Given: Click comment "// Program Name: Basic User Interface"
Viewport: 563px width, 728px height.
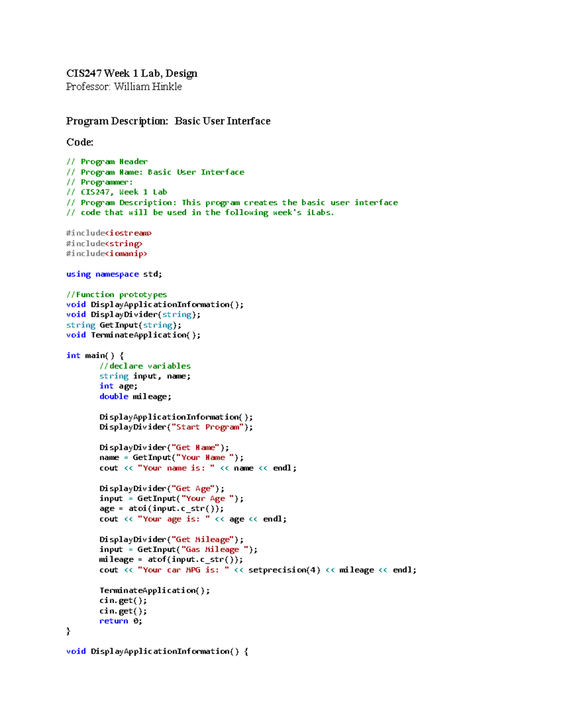Looking at the screenshot, I should 155,172.
